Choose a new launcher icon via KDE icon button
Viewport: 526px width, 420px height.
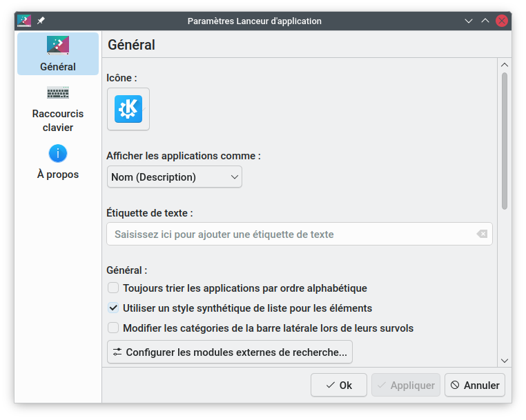[x=128, y=109]
